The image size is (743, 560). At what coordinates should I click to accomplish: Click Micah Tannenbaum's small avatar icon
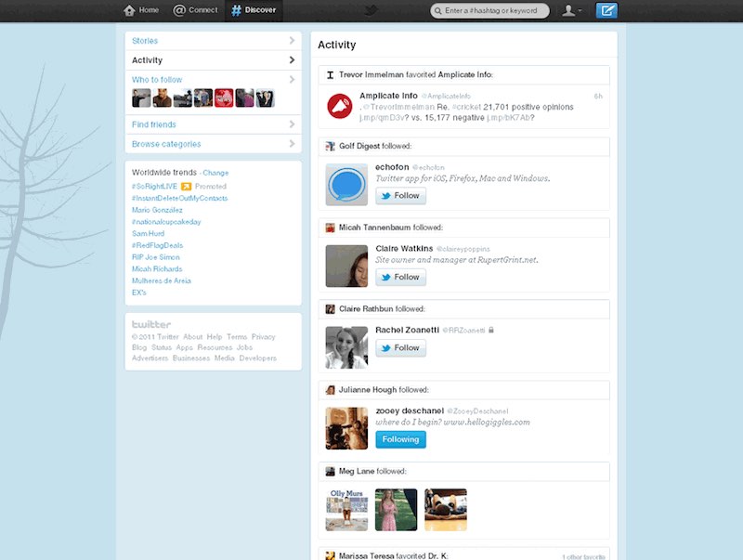(x=331, y=228)
